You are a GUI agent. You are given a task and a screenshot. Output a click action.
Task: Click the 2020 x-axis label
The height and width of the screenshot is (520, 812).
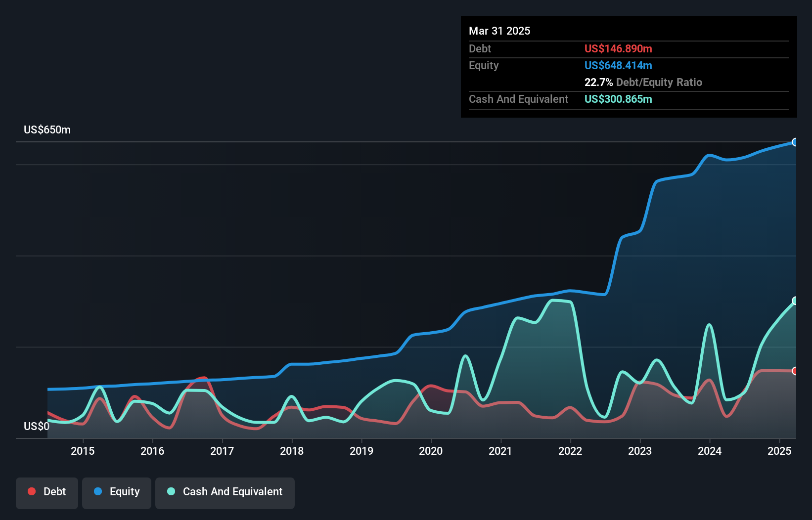click(431, 451)
